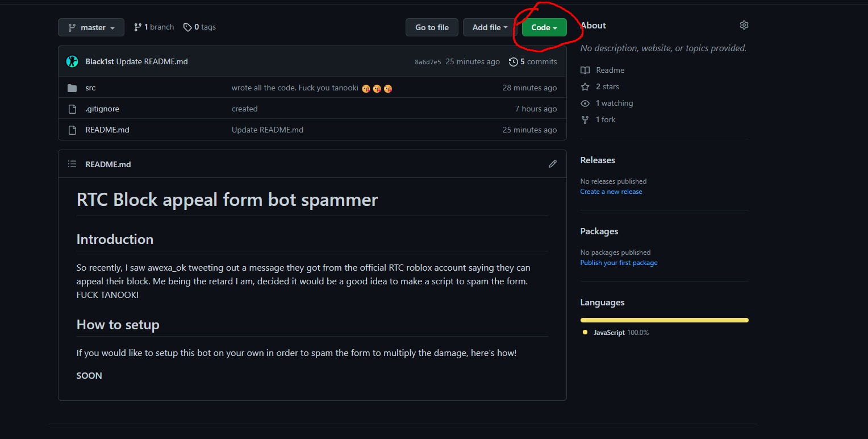This screenshot has height=439, width=868.
Task: Click the Readme link in About section
Action: pyautogui.click(x=610, y=69)
